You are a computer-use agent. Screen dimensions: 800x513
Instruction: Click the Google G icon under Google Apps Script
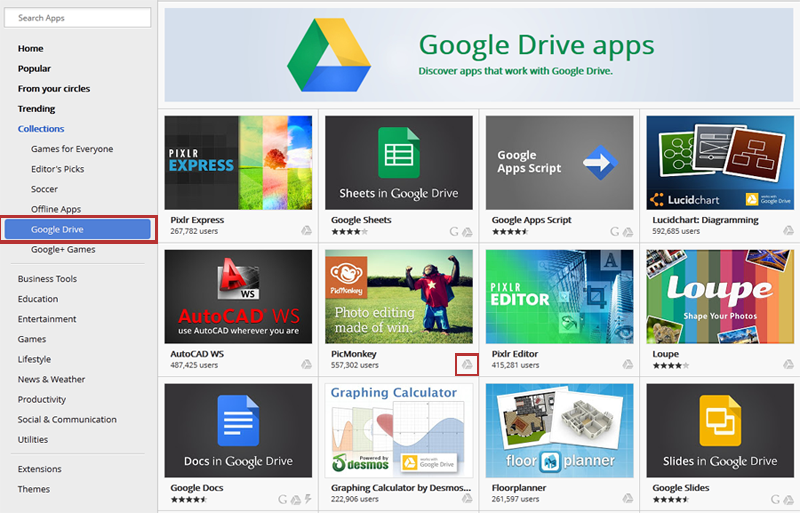click(x=615, y=231)
